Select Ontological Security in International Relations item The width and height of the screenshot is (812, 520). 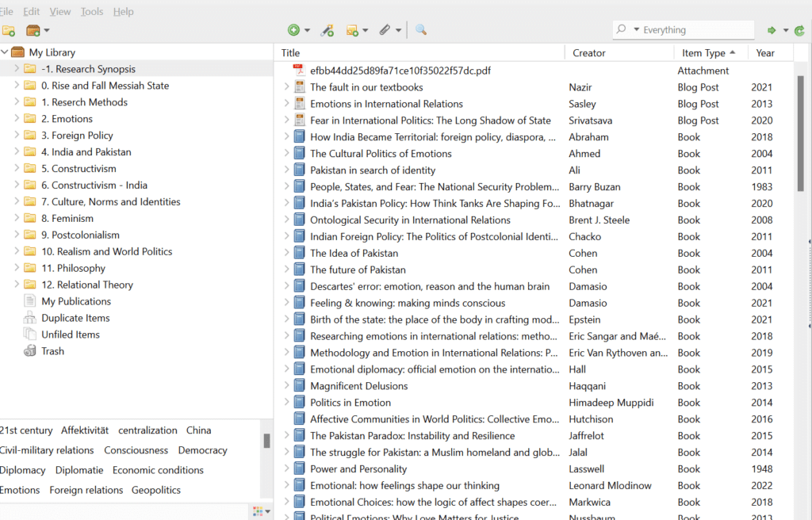(410, 220)
